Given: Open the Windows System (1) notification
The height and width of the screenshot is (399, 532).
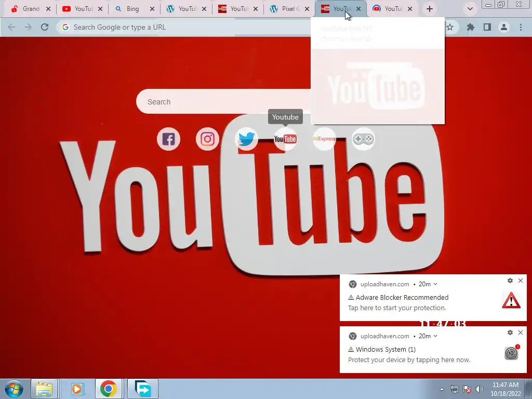Looking at the screenshot, I should tap(433, 350).
